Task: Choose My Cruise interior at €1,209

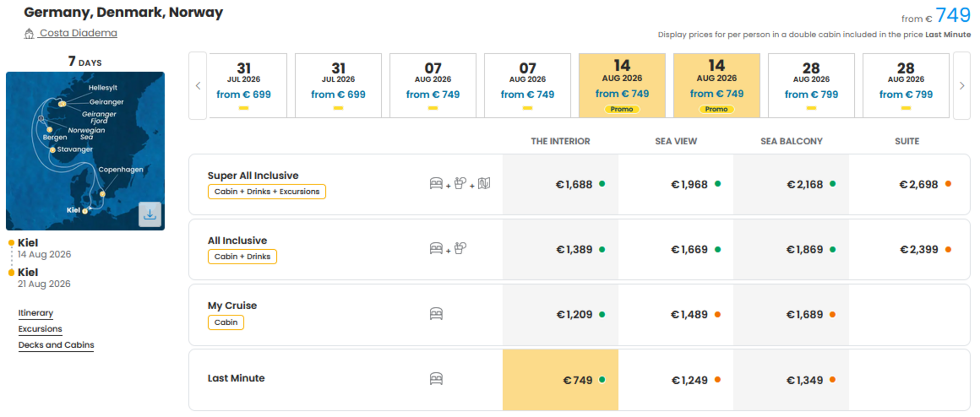Action: pos(561,314)
